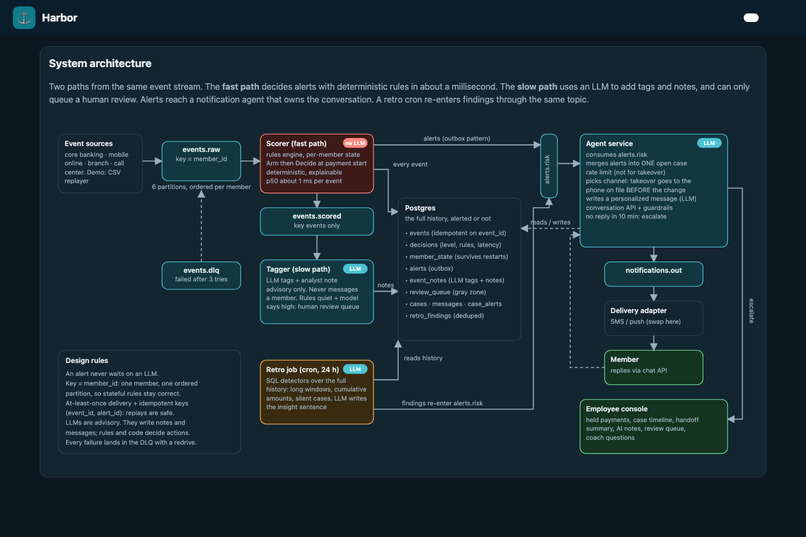This screenshot has width=806, height=537.
Task: Click "p50 about 1 ms per event" line
Action: click(304, 181)
